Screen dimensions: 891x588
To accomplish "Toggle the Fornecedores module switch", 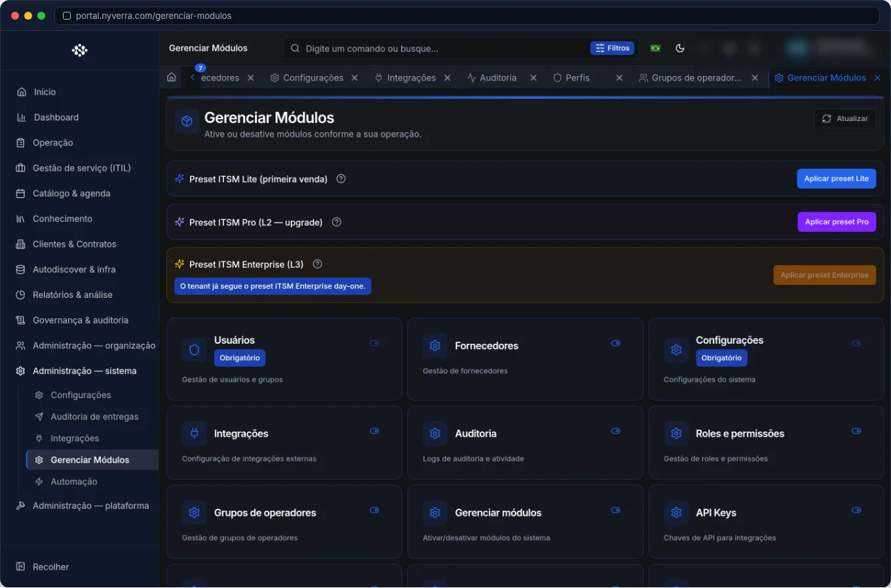I will point(616,343).
